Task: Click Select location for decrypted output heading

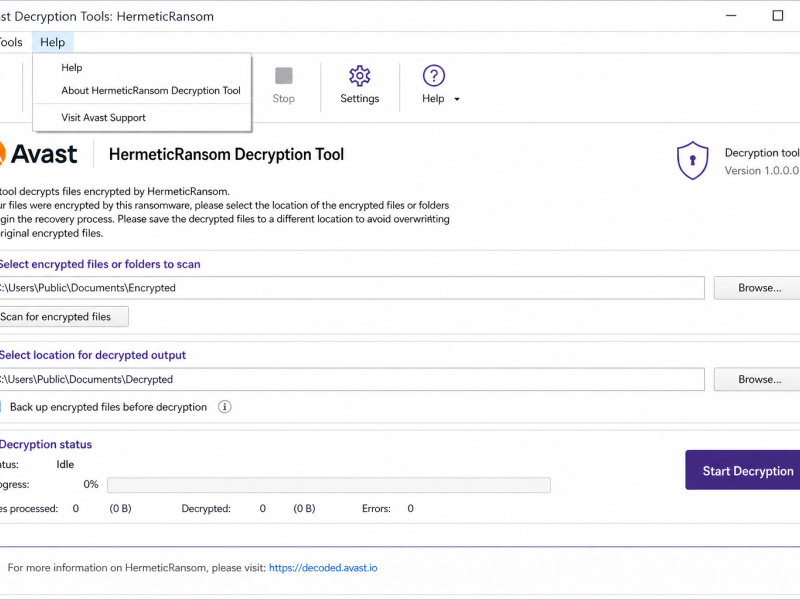Action: click(93, 355)
